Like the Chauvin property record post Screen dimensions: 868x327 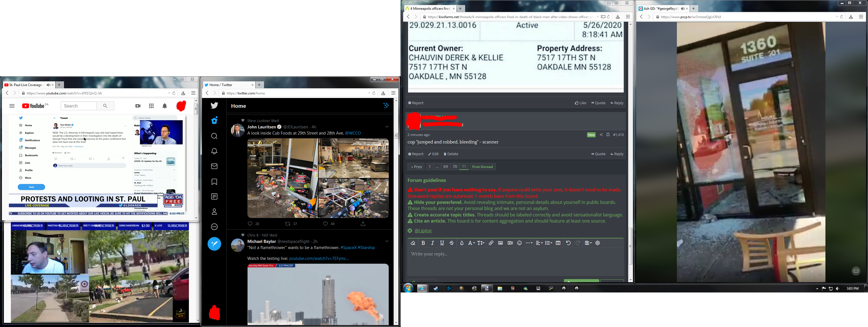pos(580,103)
